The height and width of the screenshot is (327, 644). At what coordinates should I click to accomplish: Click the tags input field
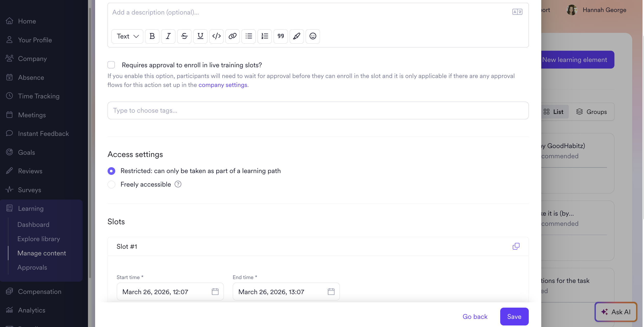(318, 110)
